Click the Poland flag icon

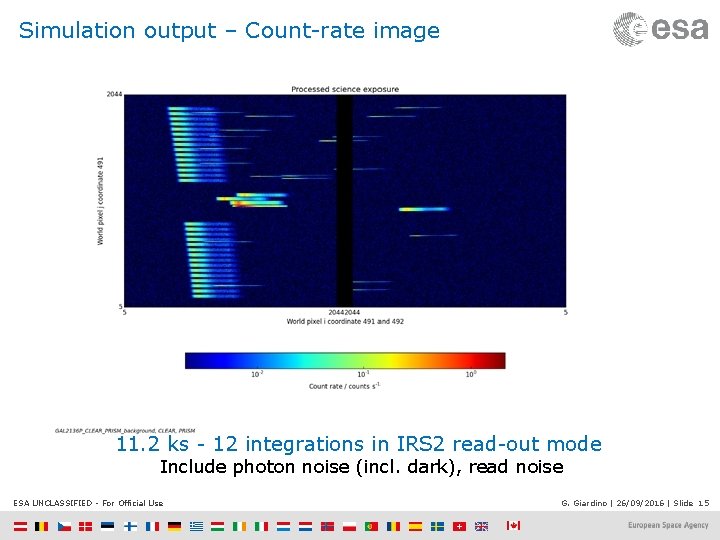349,526
